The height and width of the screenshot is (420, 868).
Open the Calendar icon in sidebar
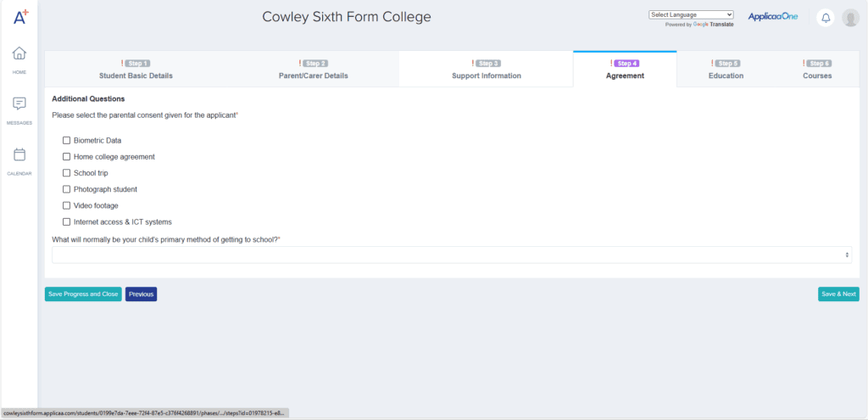(19, 154)
